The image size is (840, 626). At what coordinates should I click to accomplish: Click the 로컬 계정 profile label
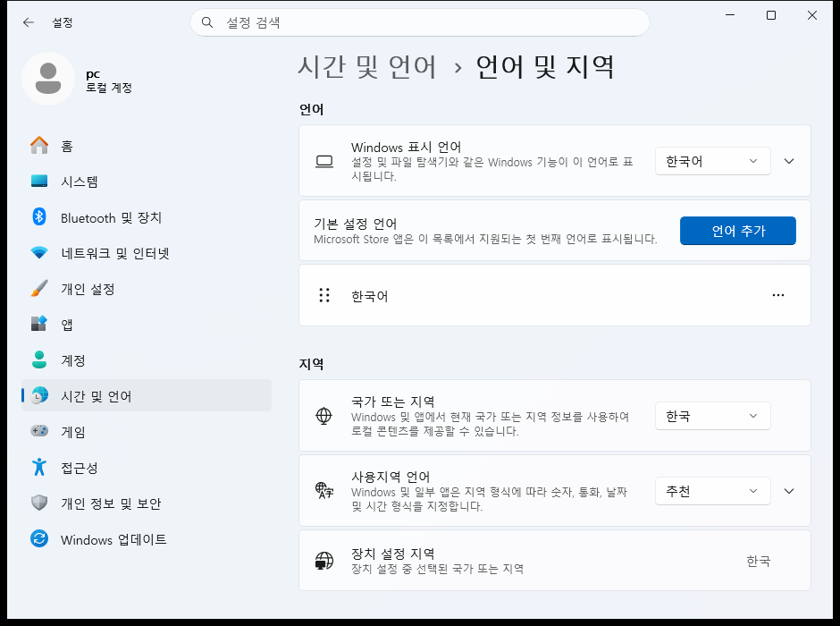(109, 88)
